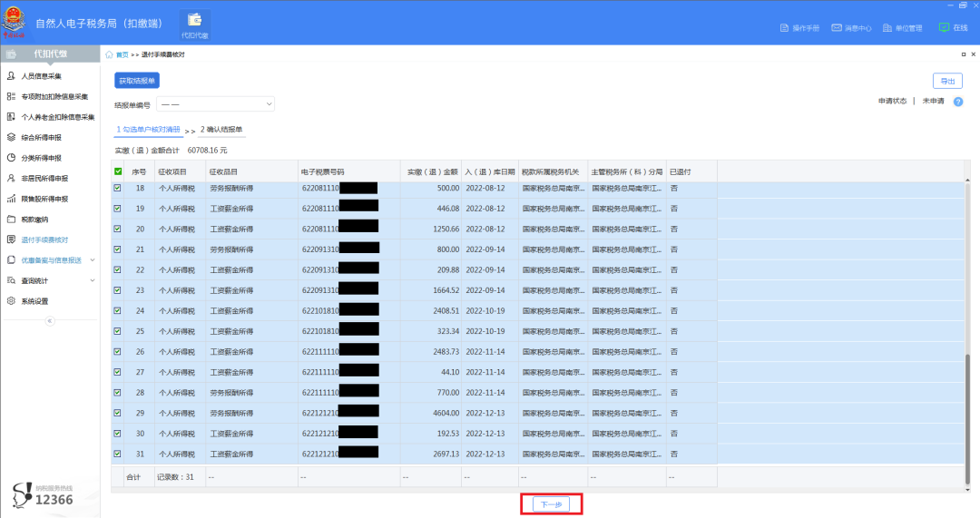Screen dimensions: 980x518
Task: Uncheck the checkbox for row 31
Action: (117, 454)
